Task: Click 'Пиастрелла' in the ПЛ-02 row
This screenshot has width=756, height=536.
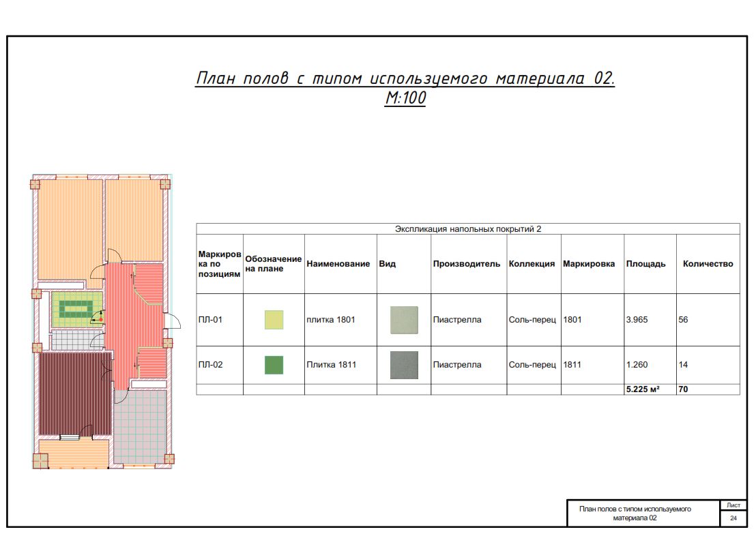Action: (x=457, y=365)
